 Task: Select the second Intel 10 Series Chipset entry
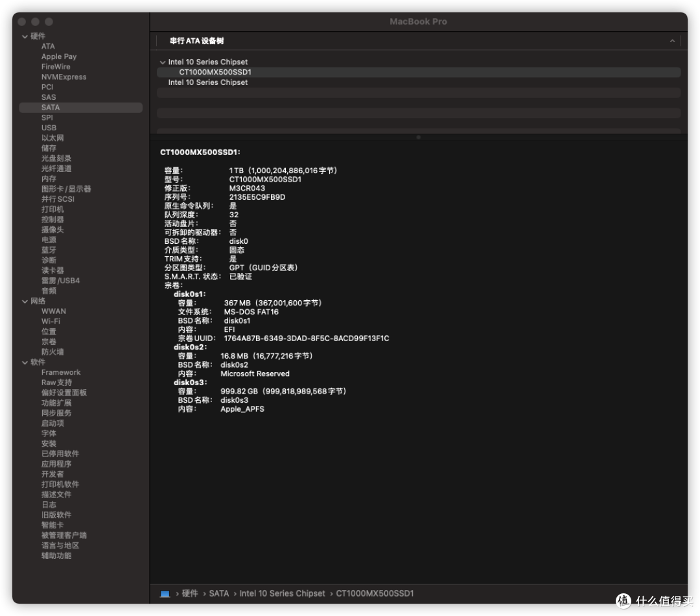pos(209,82)
